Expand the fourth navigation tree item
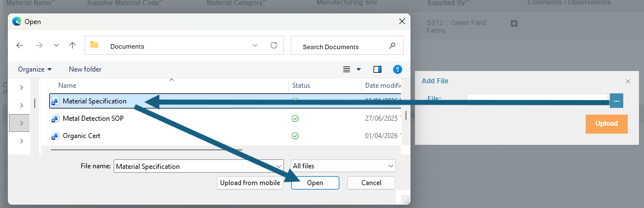 pos(21,141)
